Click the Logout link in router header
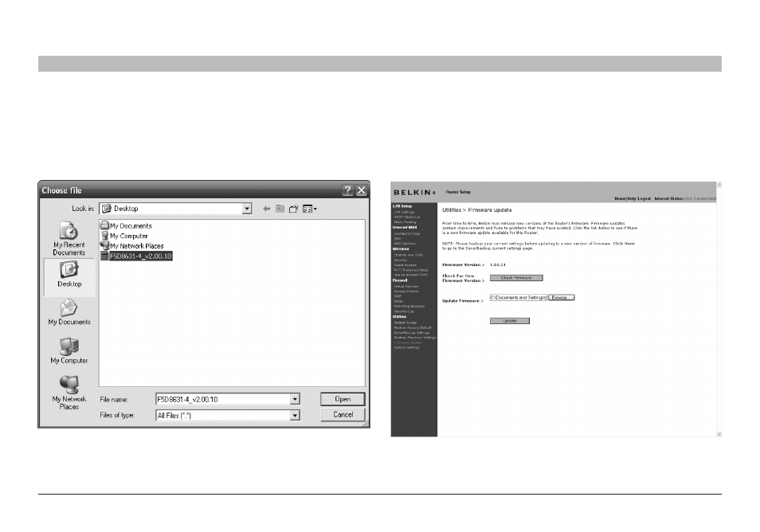 (x=644, y=198)
